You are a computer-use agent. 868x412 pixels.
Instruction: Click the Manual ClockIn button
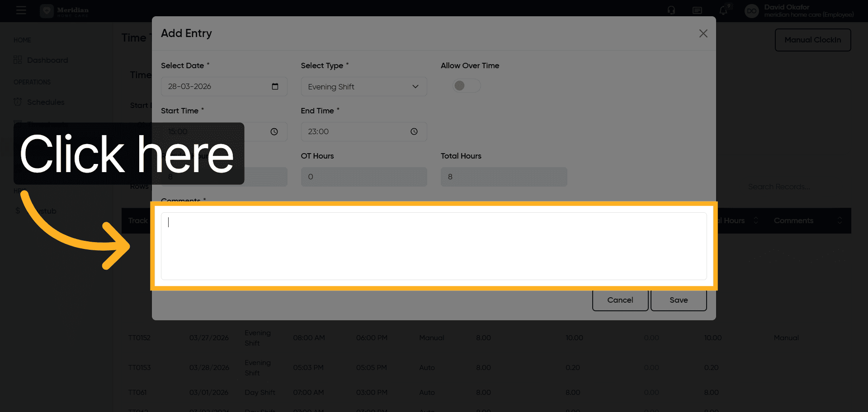coord(812,40)
